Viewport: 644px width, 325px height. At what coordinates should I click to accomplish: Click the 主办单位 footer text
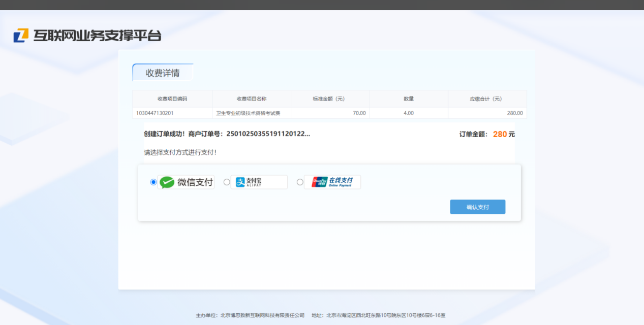[250, 315]
